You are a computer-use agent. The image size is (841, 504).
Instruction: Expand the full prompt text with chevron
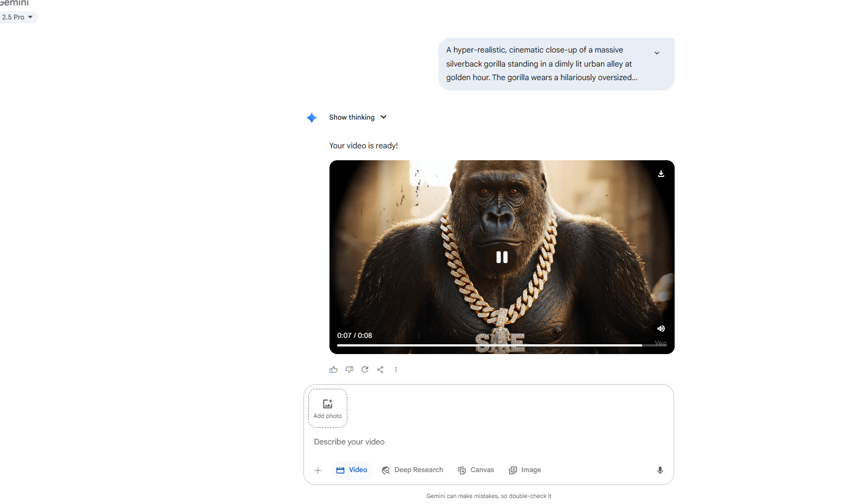coord(657,53)
